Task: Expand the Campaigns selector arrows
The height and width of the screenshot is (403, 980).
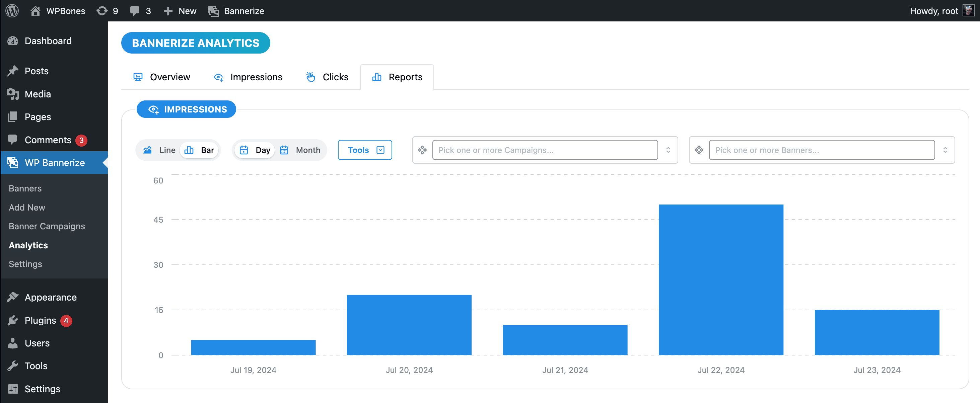Action: click(x=668, y=150)
